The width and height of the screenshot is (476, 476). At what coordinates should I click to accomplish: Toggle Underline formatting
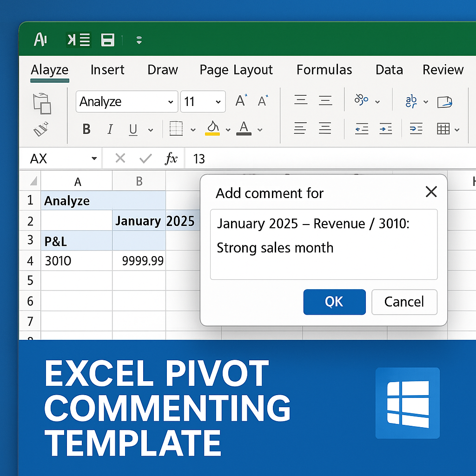pos(133,130)
